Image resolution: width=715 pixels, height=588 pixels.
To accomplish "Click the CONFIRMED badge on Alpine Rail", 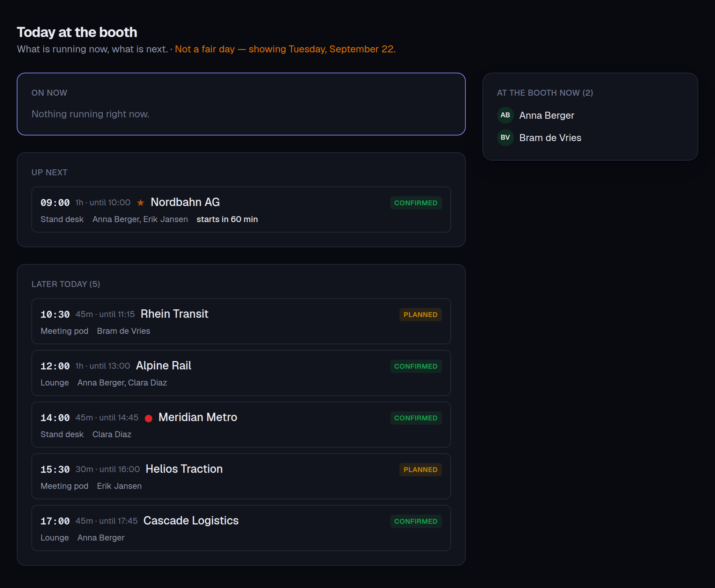I will 416,366.
